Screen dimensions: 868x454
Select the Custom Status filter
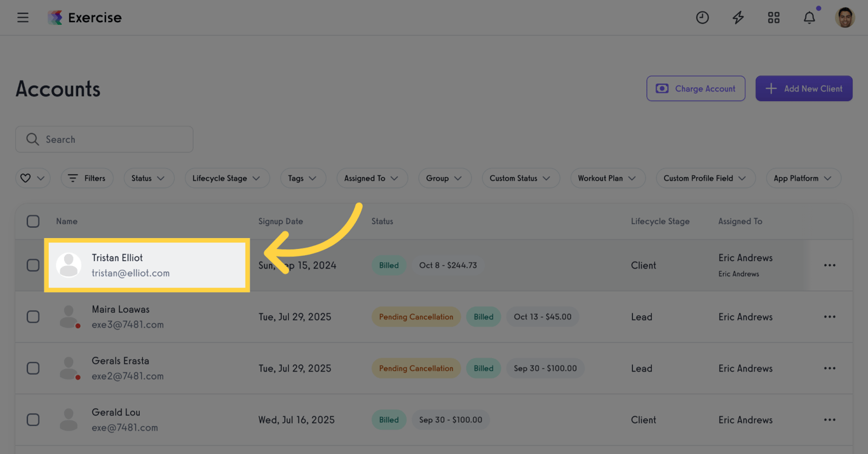click(520, 178)
